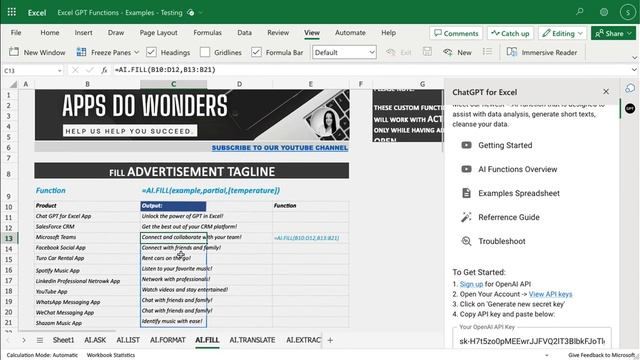Click the select-all corner triangle
This screenshot has height=360, width=640.
(13, 84)
